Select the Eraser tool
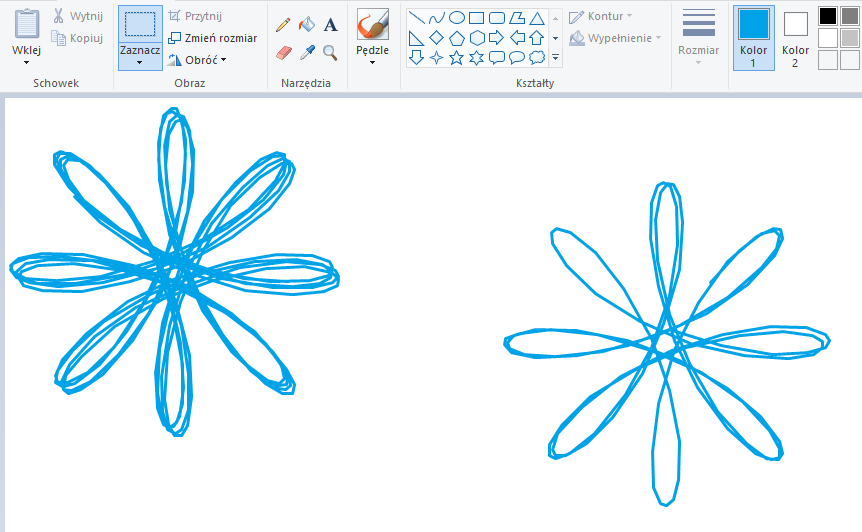Viewport: 862px width, 532px height. point(283,53)
